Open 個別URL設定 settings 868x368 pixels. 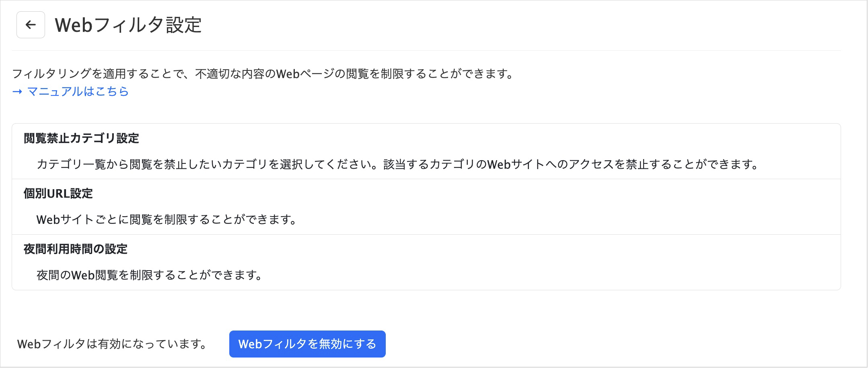tap(58, 194)
